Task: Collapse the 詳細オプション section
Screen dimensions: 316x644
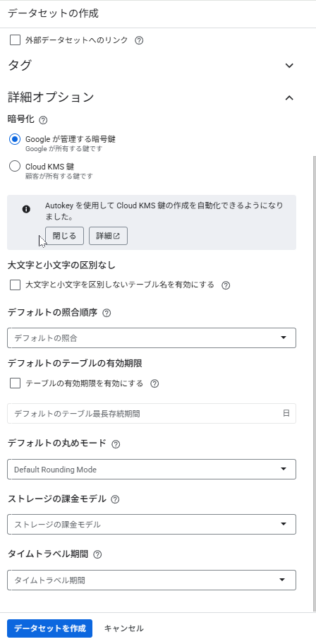Action: (x=289, y=97)
